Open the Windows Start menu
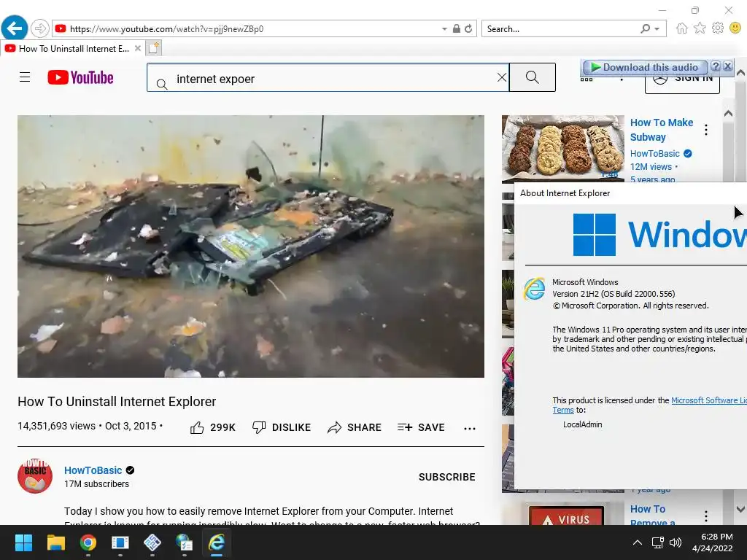Viewport: 747px width, 560px height. [23, 542]
